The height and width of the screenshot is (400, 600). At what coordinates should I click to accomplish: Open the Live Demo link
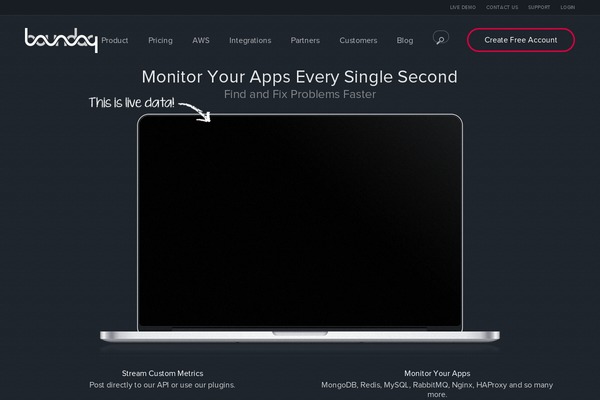click(x=463, y=7)
